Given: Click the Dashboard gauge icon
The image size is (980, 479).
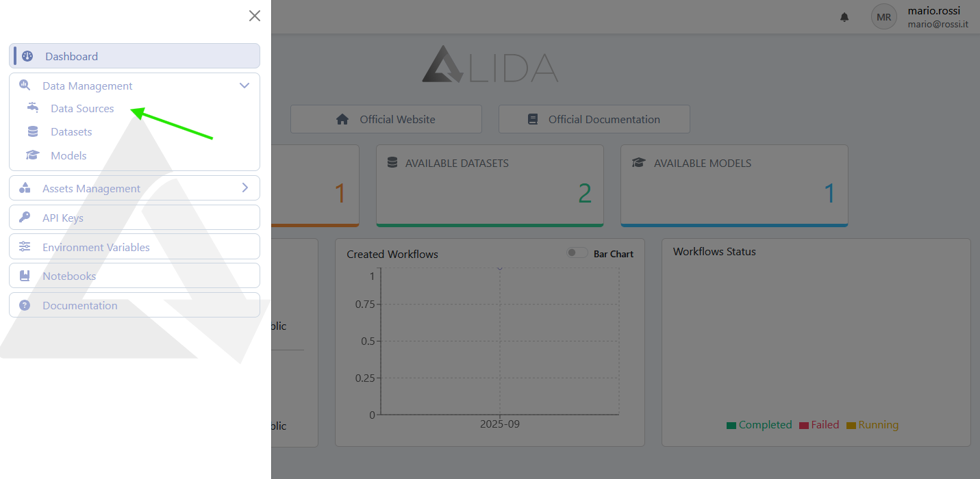Looking at the screenshot, I should coord(27,56).
